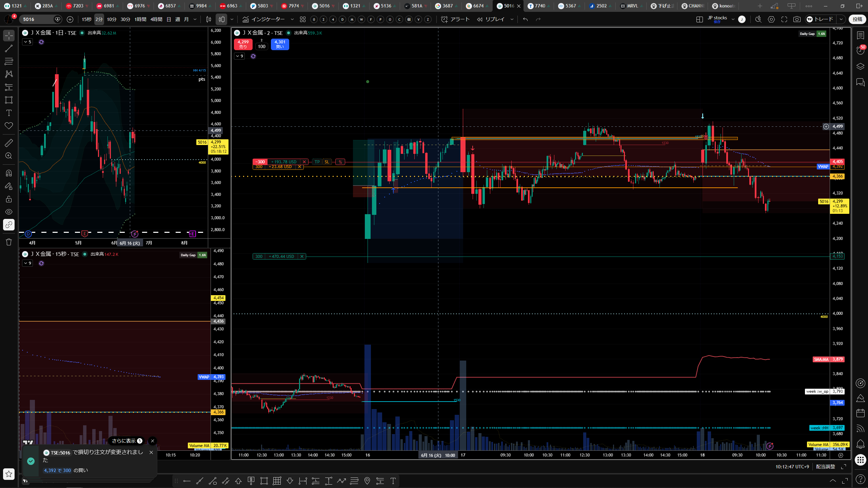
Task: Select the trend line drawing tool
Action: pos(9,48)
